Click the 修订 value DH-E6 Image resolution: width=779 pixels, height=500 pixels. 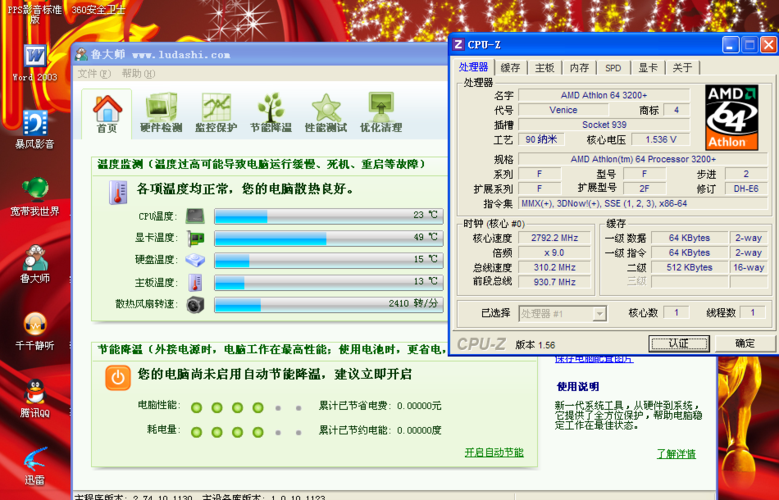[x=746, y=188]
